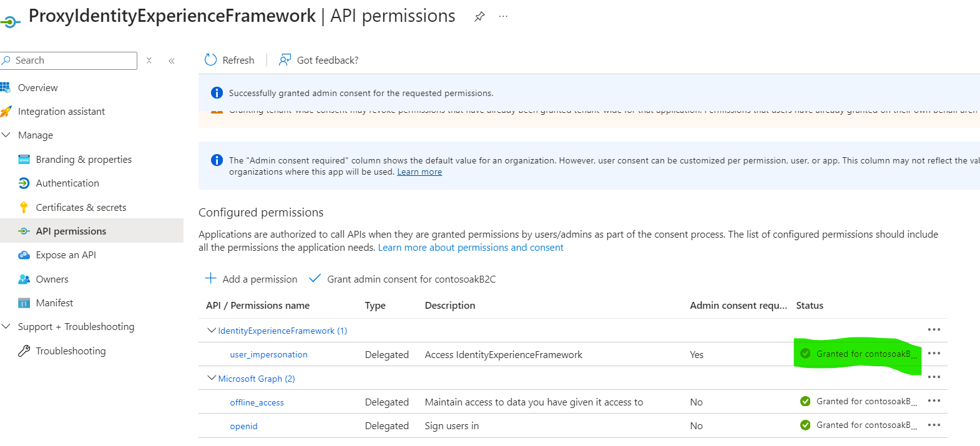Open the Authentication menu item

(x=67, y=183)
